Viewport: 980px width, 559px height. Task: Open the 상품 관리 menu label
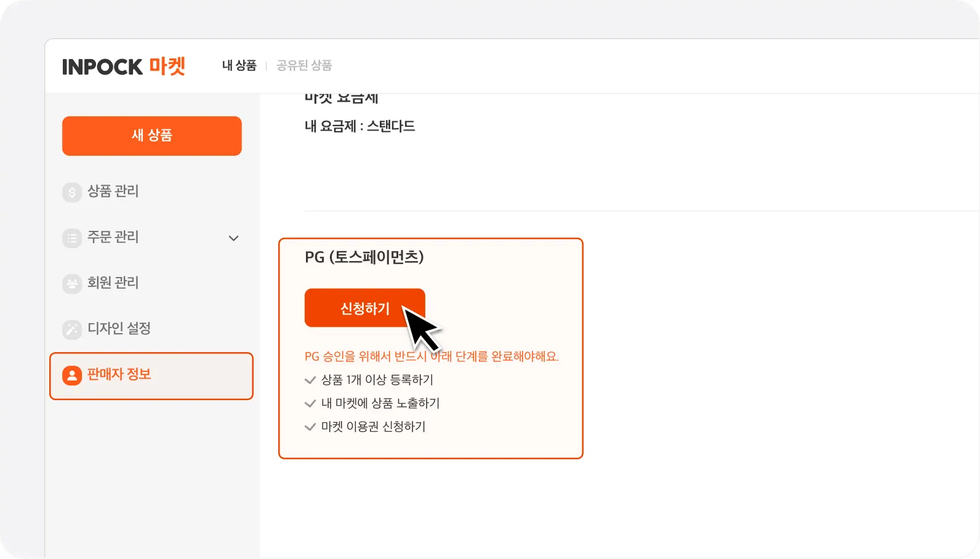pyautogui.click(x=113, y=191)
